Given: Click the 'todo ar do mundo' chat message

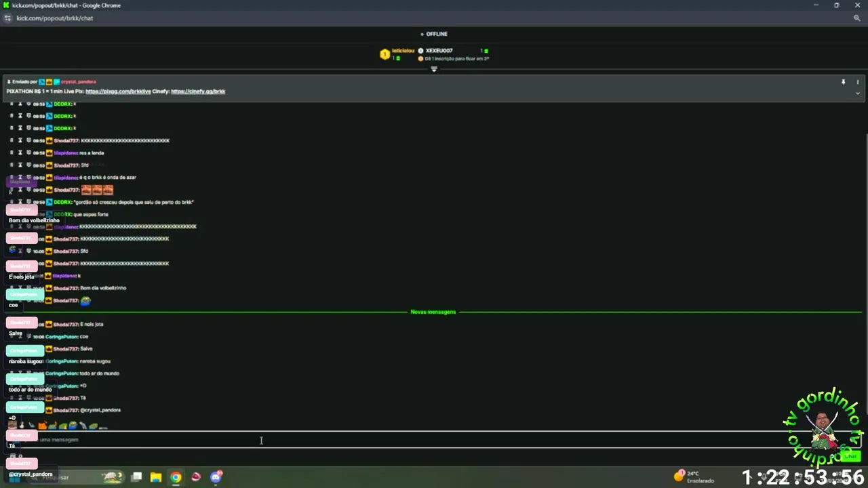Looking at the screenshot, I should (x=100, y=373).
